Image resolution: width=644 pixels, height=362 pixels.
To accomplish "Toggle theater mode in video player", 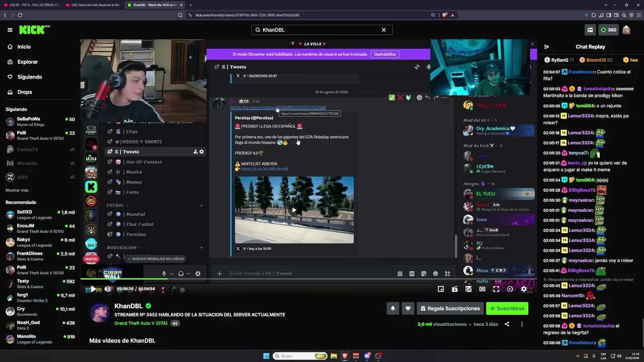I will coord(482,289).
